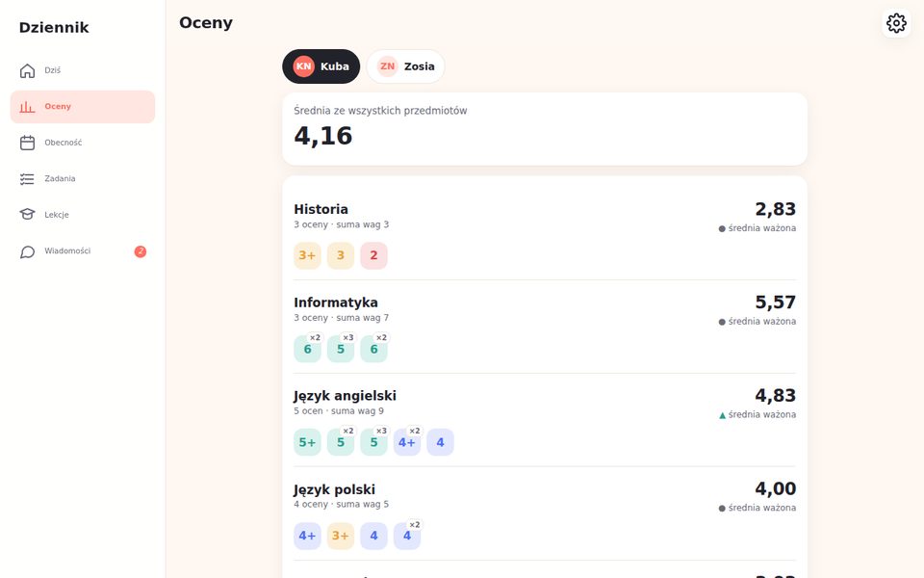Image resolution: width=924 pixels, height=578 pixels.
Task: Click the Lekcje graduation cap icon
Action: [x=27, y=215]
